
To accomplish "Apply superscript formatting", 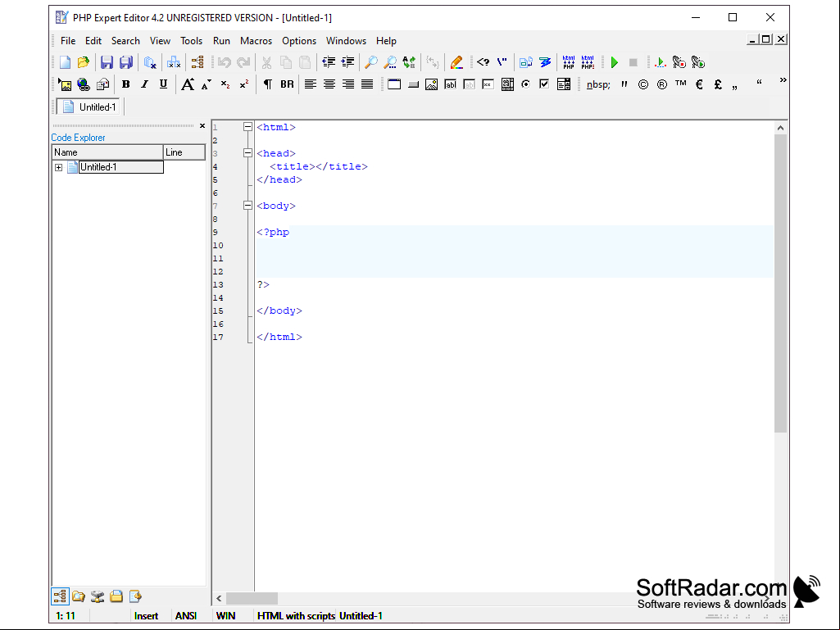I will click(244, 84).
